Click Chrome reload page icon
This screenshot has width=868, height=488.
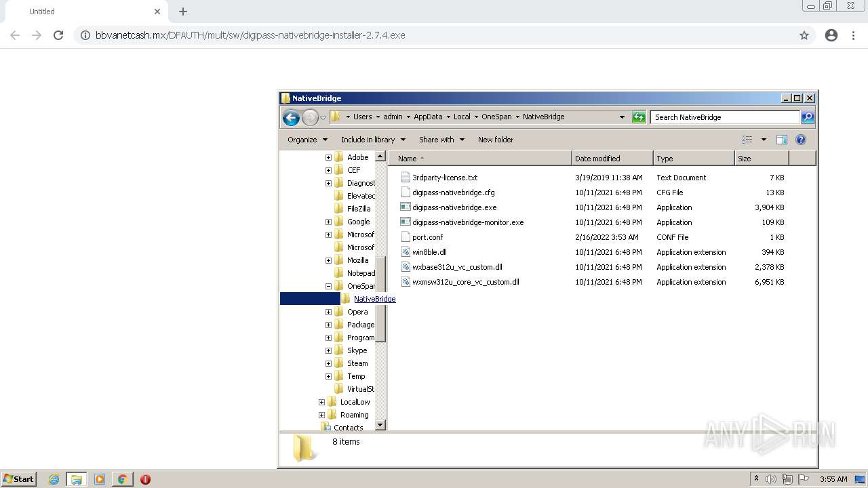tap(58, 35)
